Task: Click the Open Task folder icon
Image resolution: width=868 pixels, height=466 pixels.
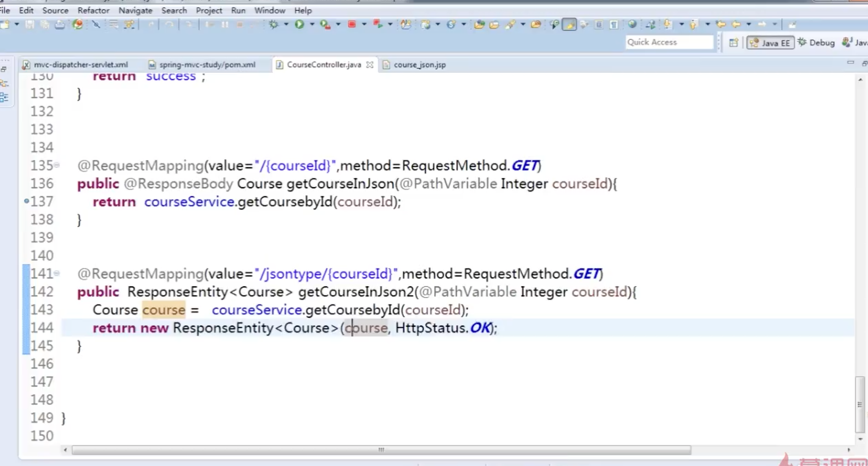Action: [x=494, y=25]
